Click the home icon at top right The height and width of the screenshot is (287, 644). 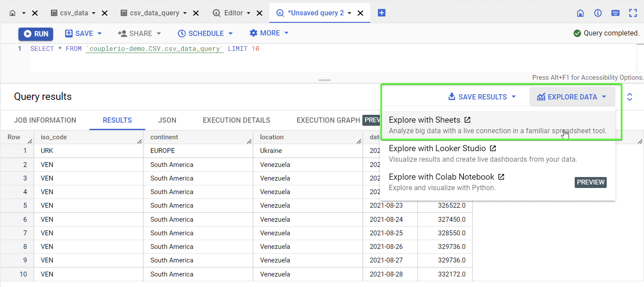(580, 13)
